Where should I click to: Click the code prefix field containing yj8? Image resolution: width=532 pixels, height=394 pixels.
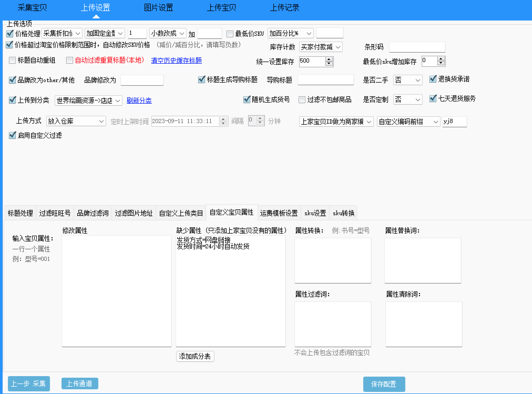454,122
